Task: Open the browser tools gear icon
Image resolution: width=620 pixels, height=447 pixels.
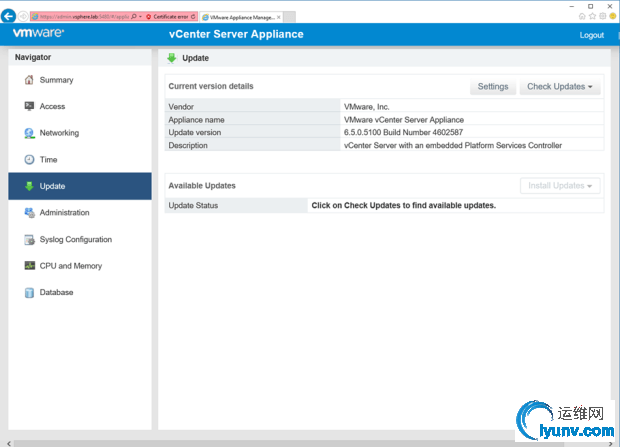Action: tap(603, 16)
